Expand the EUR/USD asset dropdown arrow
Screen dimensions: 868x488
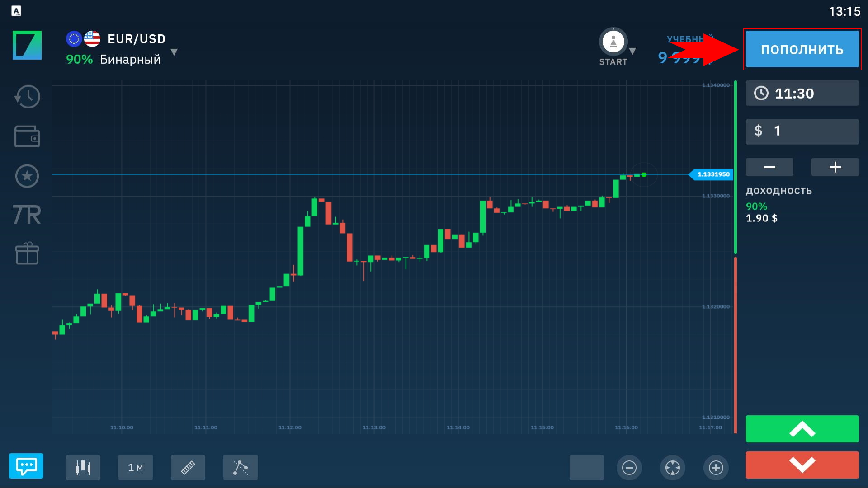174,52
